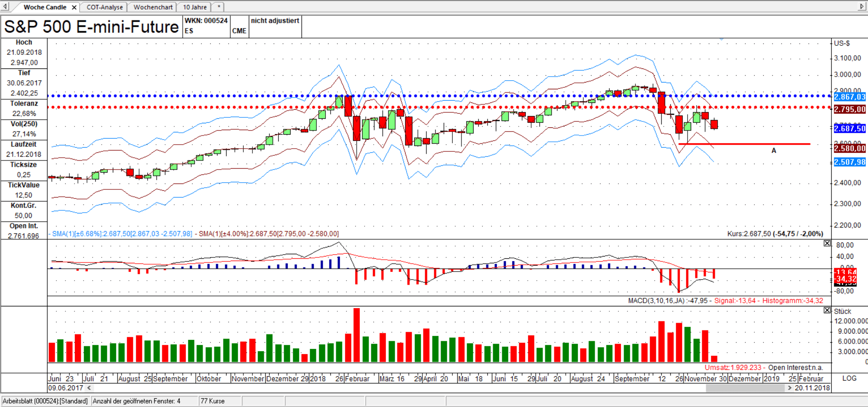Click the S&P 500 E-mini-Future title
Image resolution: width=868 pixels, height=407 pixels.
click(92, 27)
